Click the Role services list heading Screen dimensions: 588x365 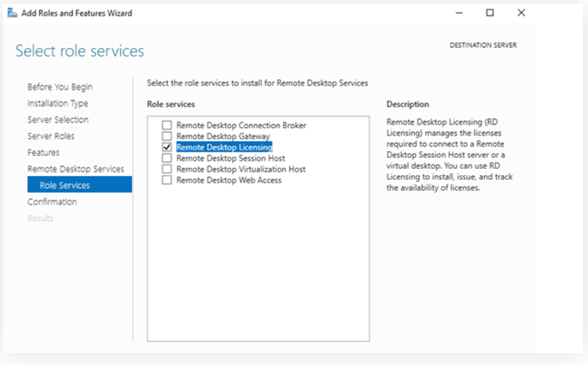point(171,104)
